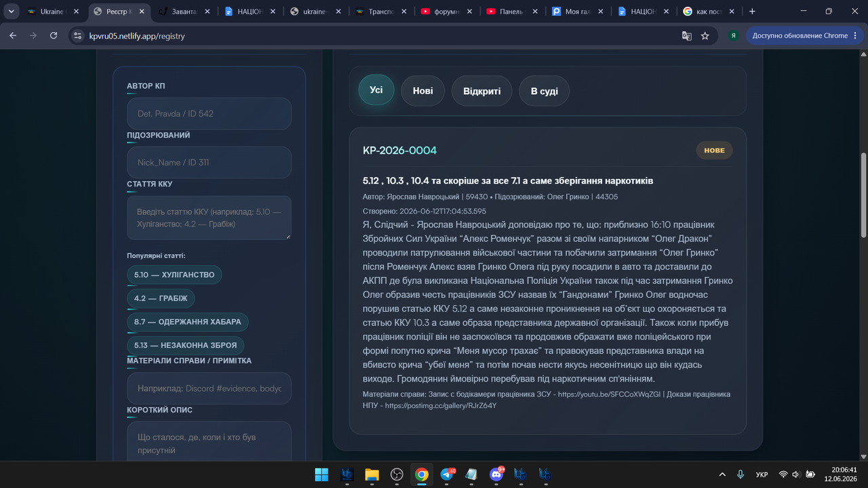Open Wi-Fi network tray icon
The height and width of the screenshot is (488, 868).
(x=783, y=474)
